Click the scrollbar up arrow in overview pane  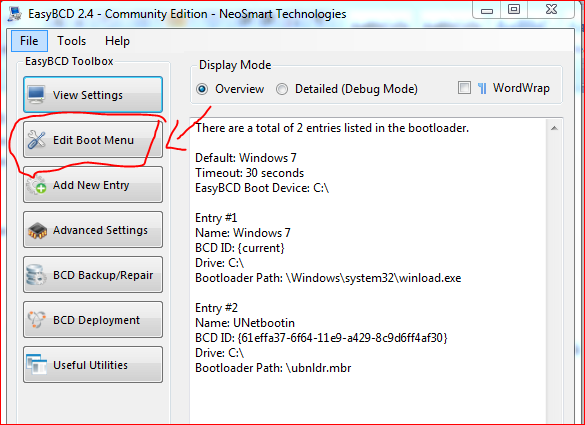554,128
